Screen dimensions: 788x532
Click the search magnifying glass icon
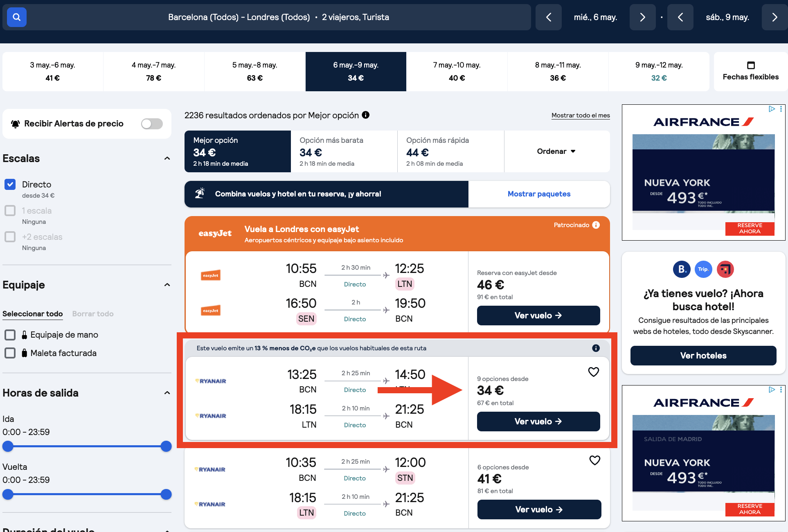click(x=16, y=17)
